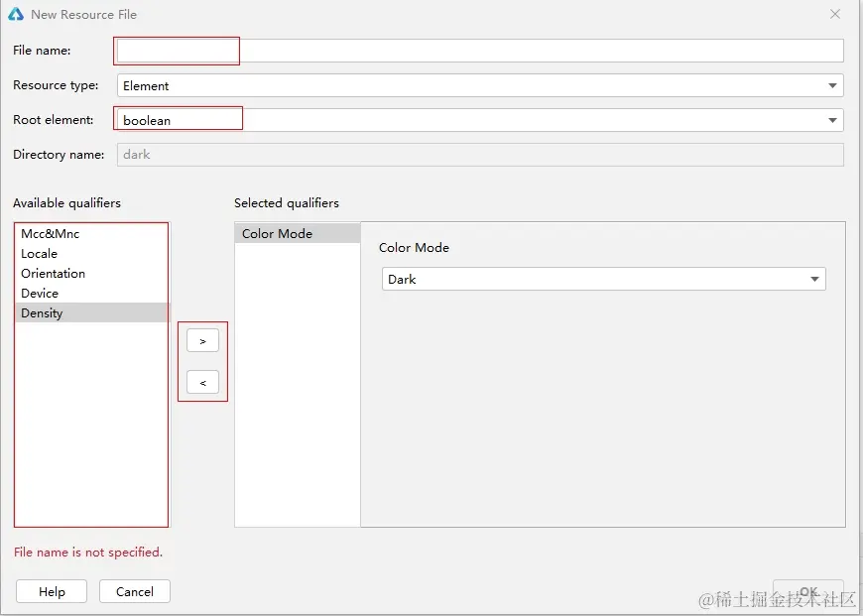Click the Help button
The width and height of the screenshot is (863, 616).
tap(52, 591)
